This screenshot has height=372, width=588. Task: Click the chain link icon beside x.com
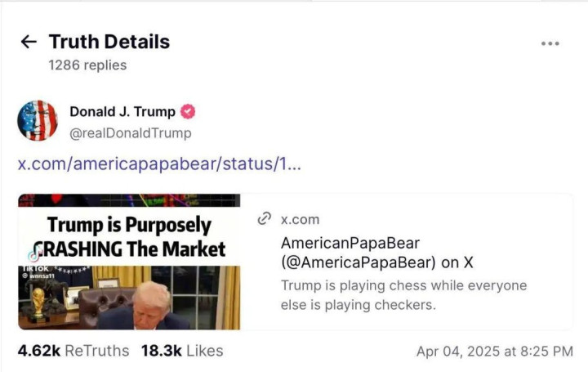264,218
